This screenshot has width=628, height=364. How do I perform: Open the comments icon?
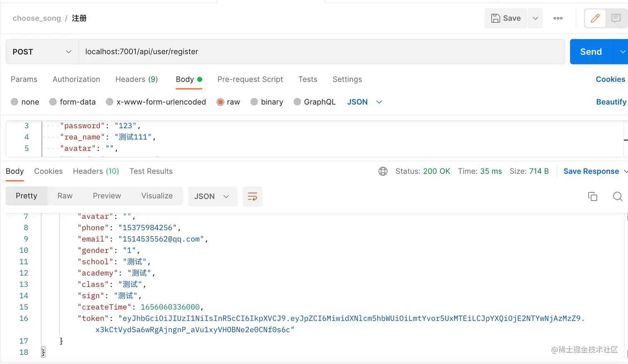[616, 18]
